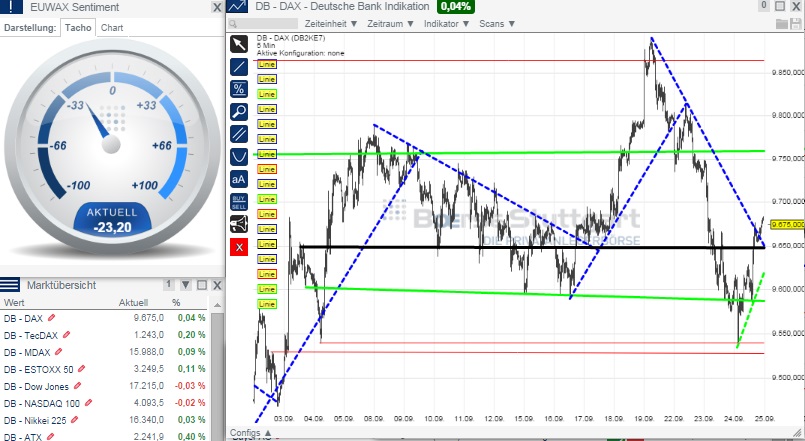Select the parallel channel lines tool
The width and height of the screenshot is (805, 441).
tap(239, 134)
